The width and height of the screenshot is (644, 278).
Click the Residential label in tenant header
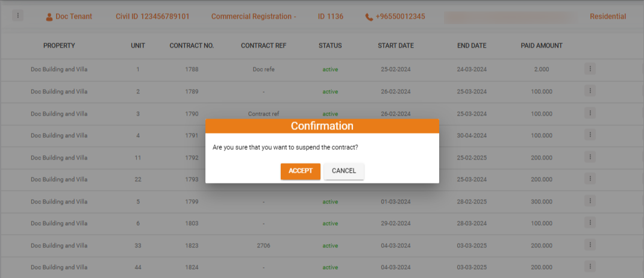[607, 17]
